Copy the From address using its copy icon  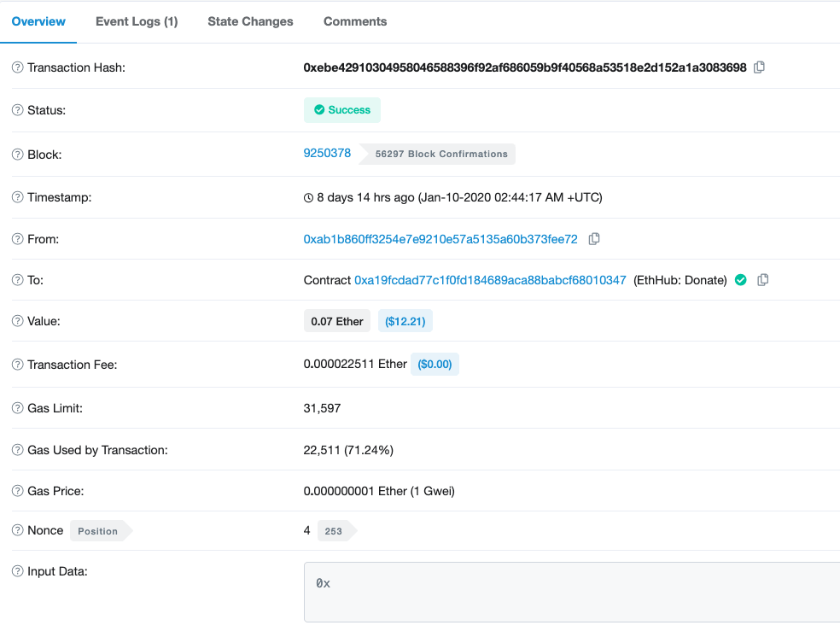click(593, 239)
